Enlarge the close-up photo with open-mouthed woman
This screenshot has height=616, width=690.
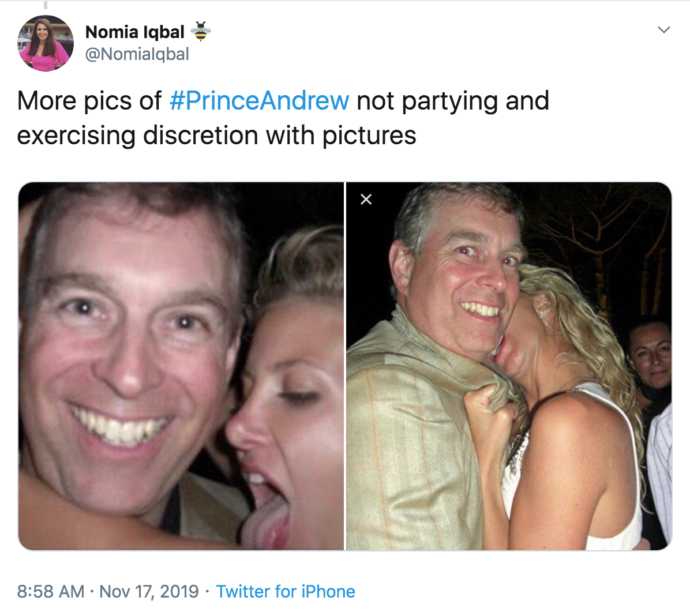181,366
